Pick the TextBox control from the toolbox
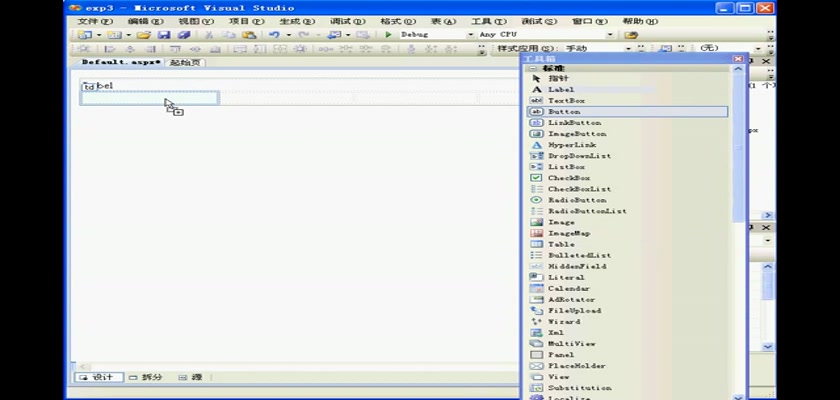This screenshot has height=400, width=840. tap(566, 101)
